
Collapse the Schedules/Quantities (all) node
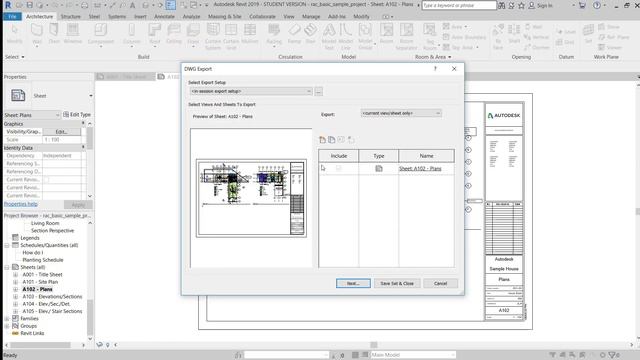pyautogui.click(x=7, y=245)
